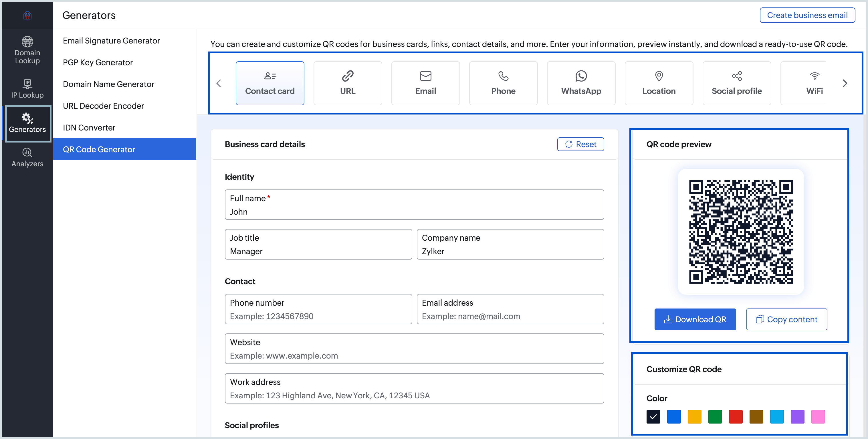868x439 pixels.
Task: Choose the light blue color swatch
Action: point(777,417)
